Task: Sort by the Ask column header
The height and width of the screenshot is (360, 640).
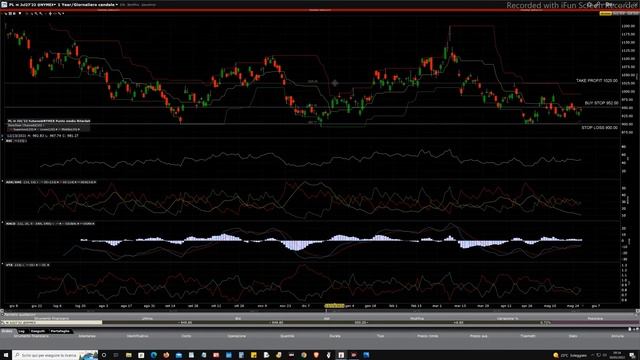Action: pyautogui.click(x=327, y=318)
